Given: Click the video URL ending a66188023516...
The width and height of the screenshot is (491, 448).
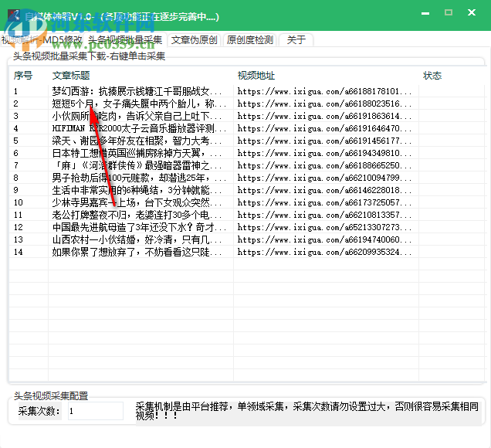Looking at the screenshot, I should point(324,104).
